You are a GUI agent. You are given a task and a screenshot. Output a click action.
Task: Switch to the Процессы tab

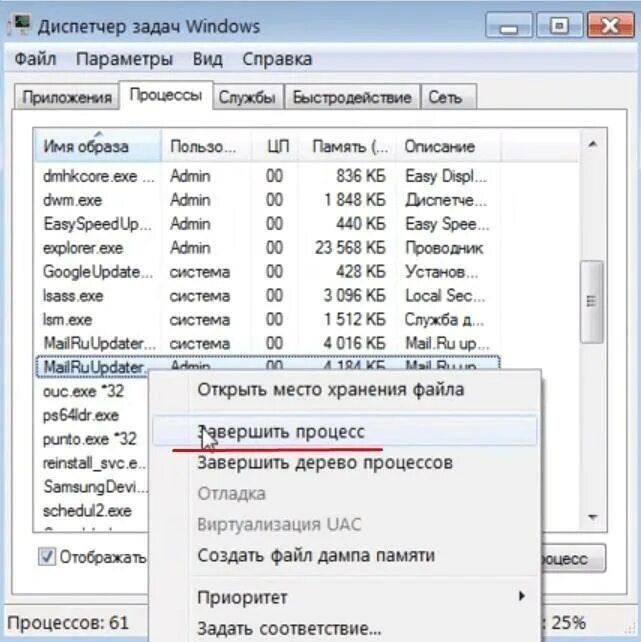point(166,95)
